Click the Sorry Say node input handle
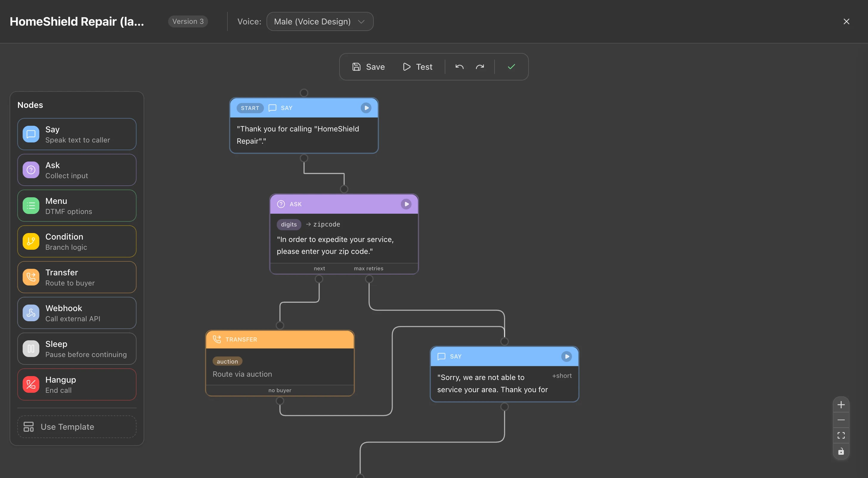The width and height of the screenshot is (868, 478). point(504,341)
